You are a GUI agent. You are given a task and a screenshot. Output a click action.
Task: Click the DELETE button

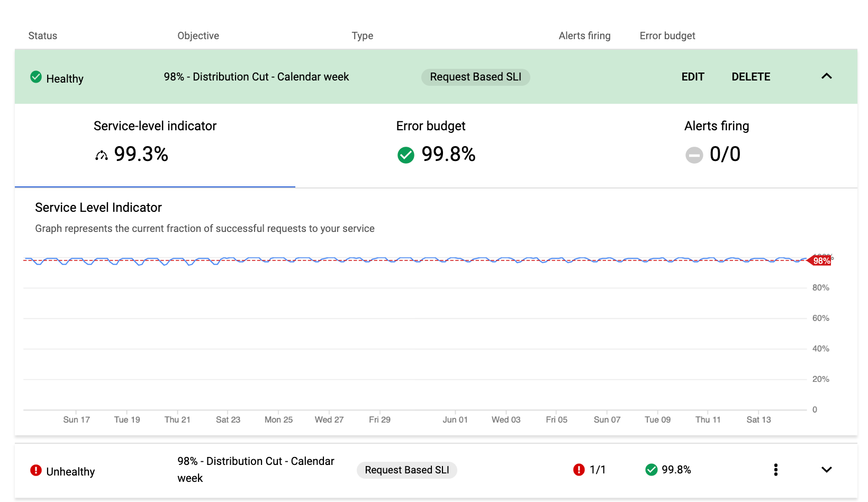click(751, 77)
